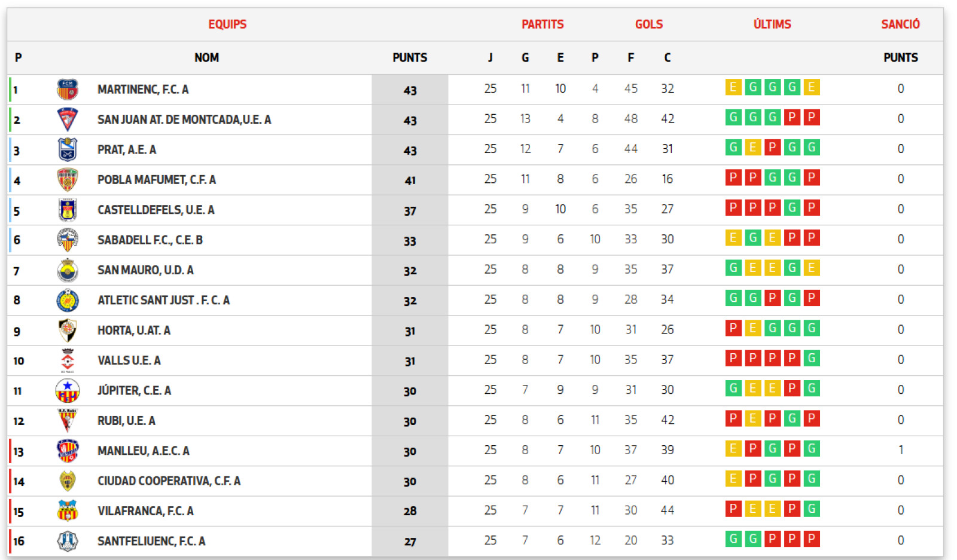Click the Vilafranca F.C. team badge
The image size is (957, 560).
68,511
